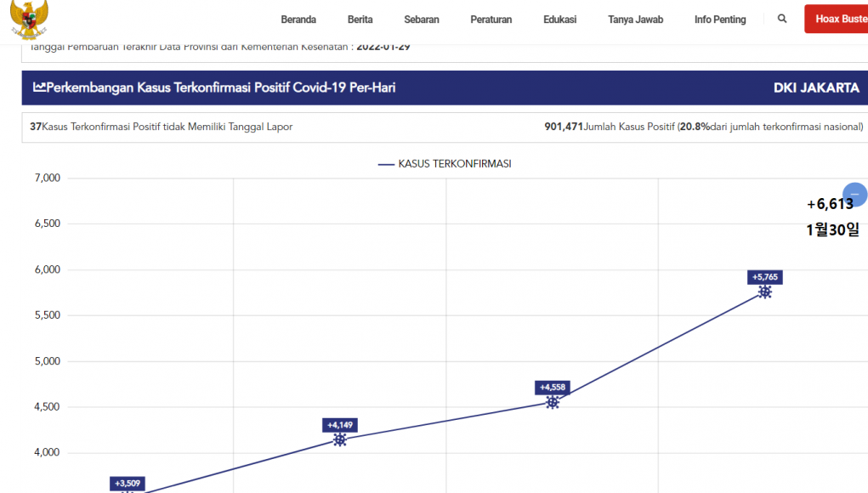Viewport: 868px width, 493px height.
Task: Open the Beranda menu item
Action: [298, 20]
